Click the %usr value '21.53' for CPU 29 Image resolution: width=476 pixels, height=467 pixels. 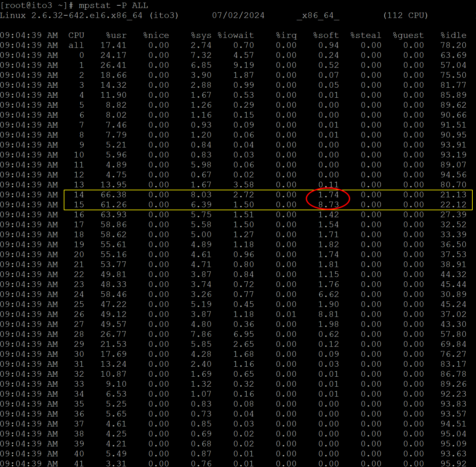tap(114, 344)
